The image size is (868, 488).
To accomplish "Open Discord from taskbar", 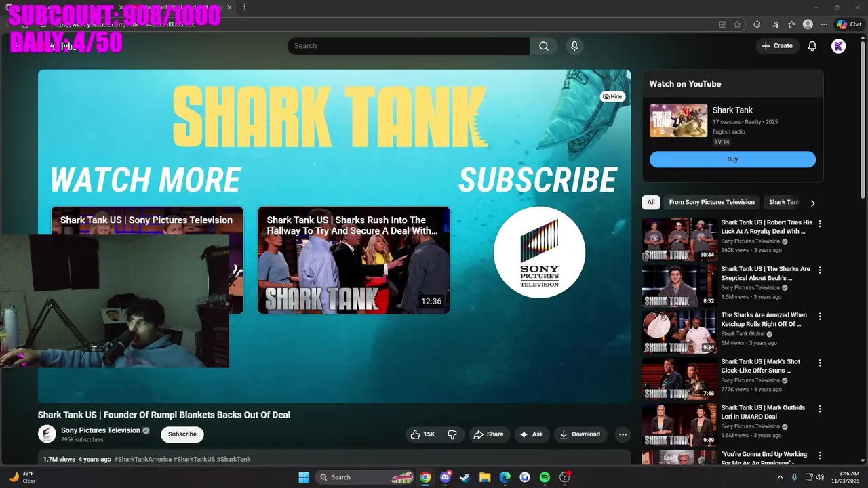I will [x=445, y=477].
